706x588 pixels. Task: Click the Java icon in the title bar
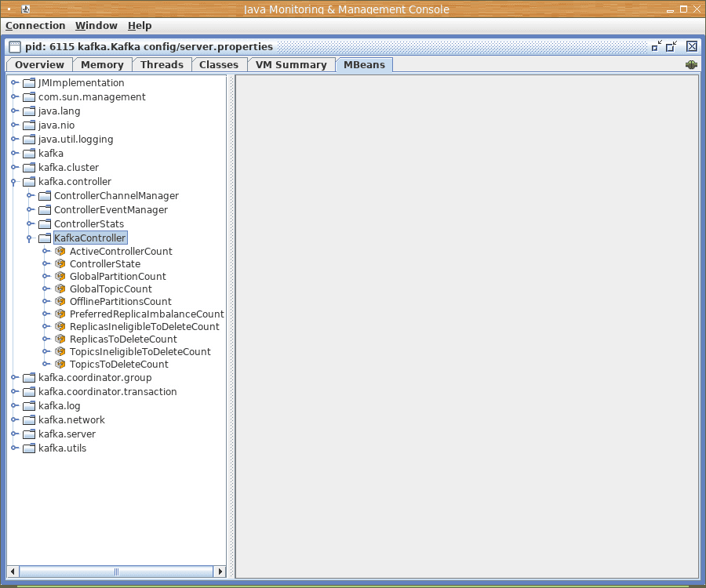pos(26,9)
